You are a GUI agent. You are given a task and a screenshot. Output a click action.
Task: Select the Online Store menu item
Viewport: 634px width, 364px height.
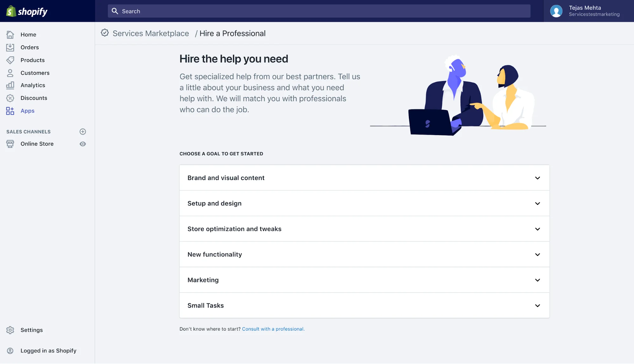(x=37, y=144)
